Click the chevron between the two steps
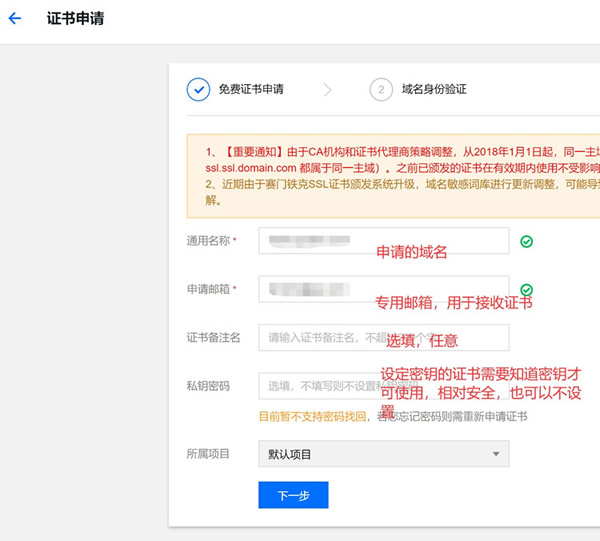This screenshot has width=600, height=541. [327, 89]
